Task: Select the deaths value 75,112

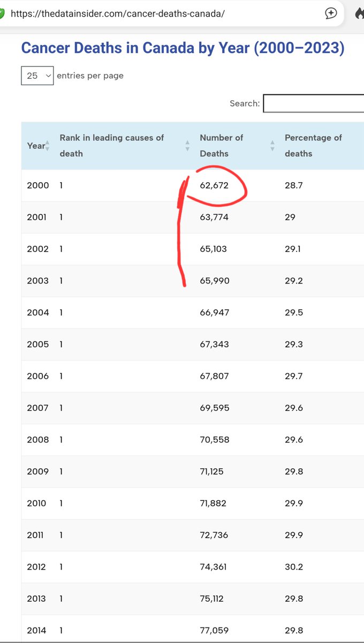Action: [212, 599]
